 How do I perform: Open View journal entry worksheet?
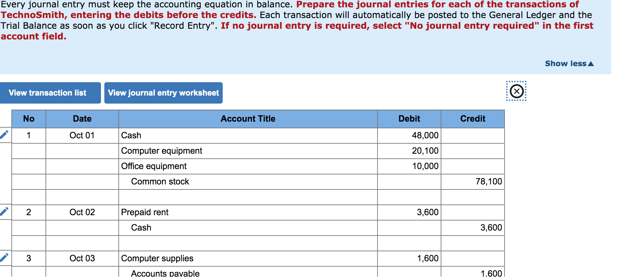point(164,93)
